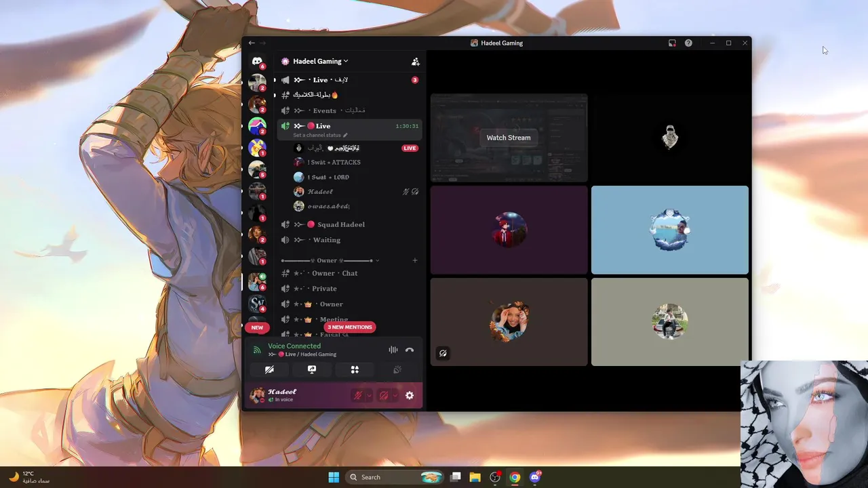This screenshot has width=868, height=488.
Task: Disconnect from voice with the hang-up icon
Action: coord(410,350)
